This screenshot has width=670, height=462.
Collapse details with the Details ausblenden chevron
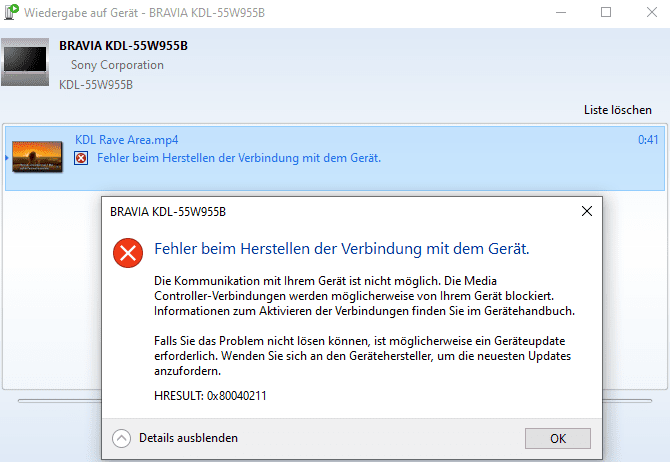(121, 438)
